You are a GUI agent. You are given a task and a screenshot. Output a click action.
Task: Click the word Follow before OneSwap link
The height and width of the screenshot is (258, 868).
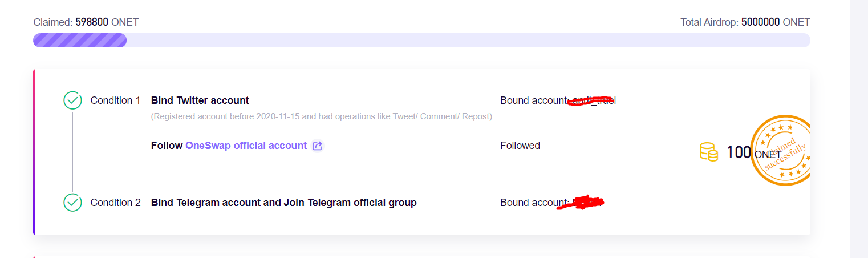(167, 146)
